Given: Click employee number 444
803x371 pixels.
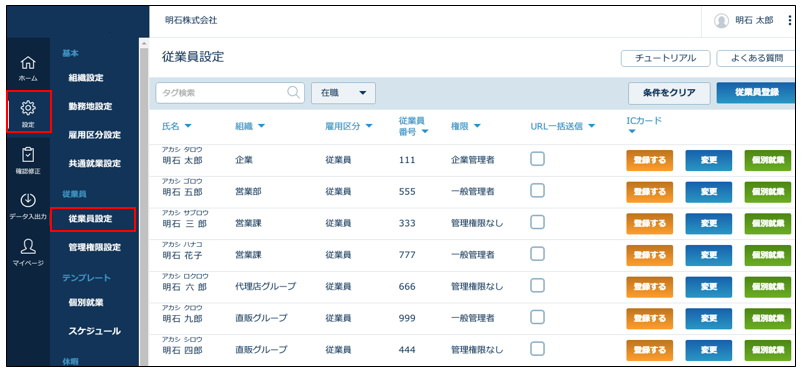Looking at the screenshot, I should point(407,350).
